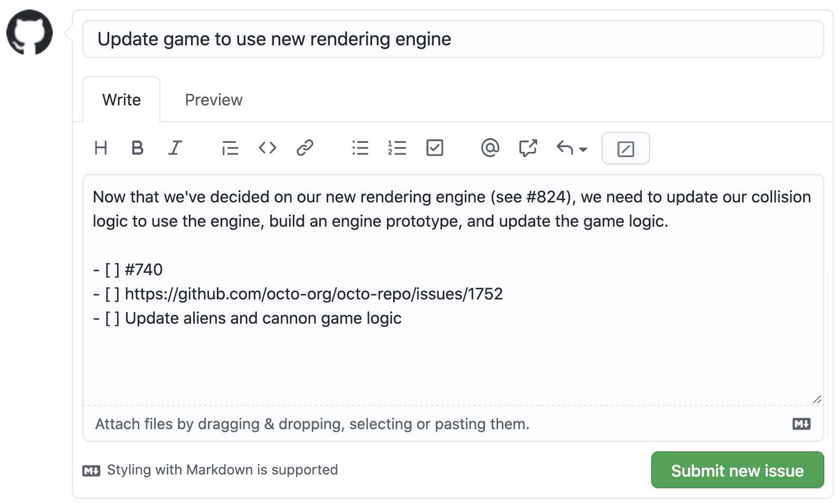This screenshot has height=504, width=838.
Task: Add a task list with the checkbox icon
Action: (x=435, y=148)
